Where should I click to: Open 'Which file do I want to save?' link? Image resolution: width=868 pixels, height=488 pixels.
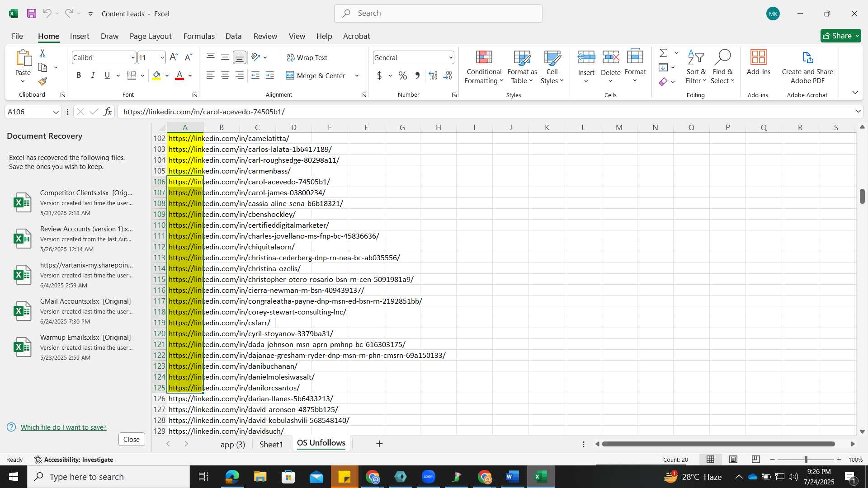pos(64,427)
